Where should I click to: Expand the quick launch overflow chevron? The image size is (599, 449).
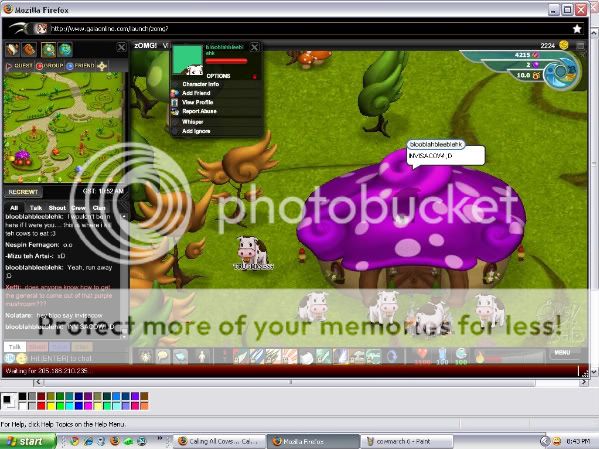tap(160, 439)
